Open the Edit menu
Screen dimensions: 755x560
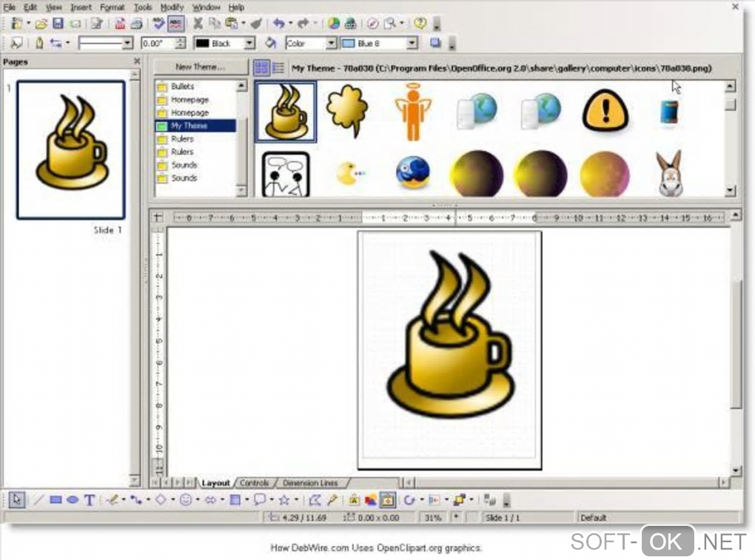coord(30,7)
